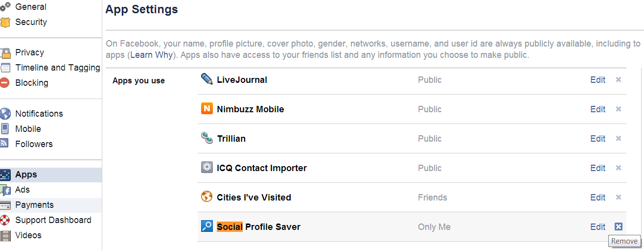Click the ICQ Contact Importer gear icon
This screenshot has height=250, width=644.
207,167
